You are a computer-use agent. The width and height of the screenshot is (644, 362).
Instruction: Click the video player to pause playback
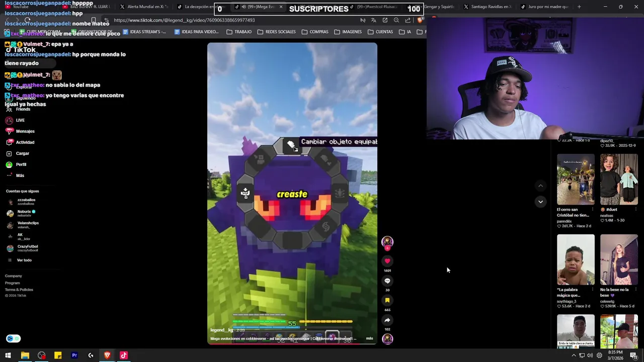click(292, 193)
